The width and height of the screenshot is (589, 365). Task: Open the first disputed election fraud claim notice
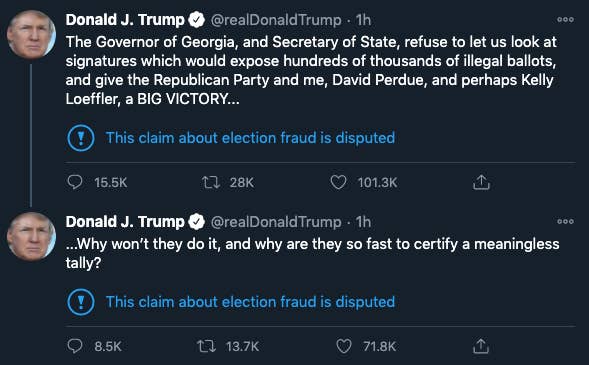point(250,138)
